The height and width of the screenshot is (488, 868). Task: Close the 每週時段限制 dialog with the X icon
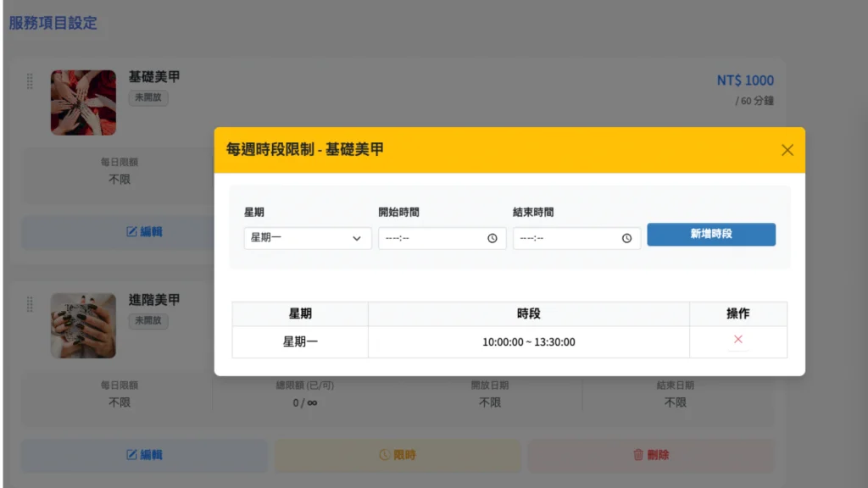coord(787,150)
